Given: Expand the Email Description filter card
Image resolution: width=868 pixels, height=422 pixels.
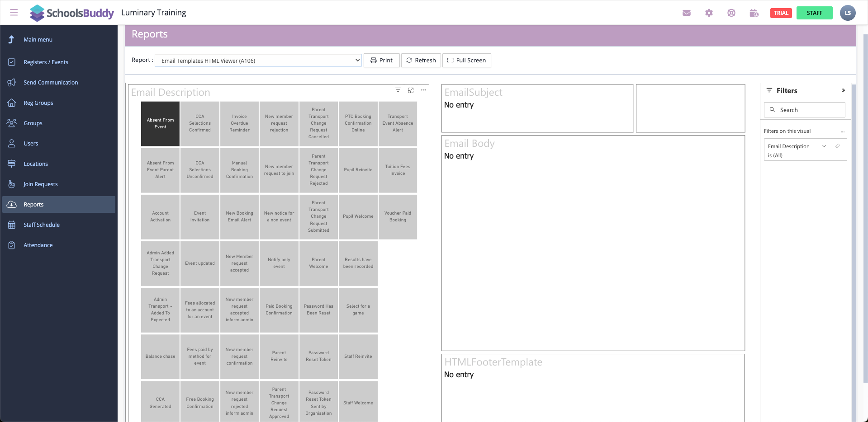Looking at the screenshot, I should 824,146.
